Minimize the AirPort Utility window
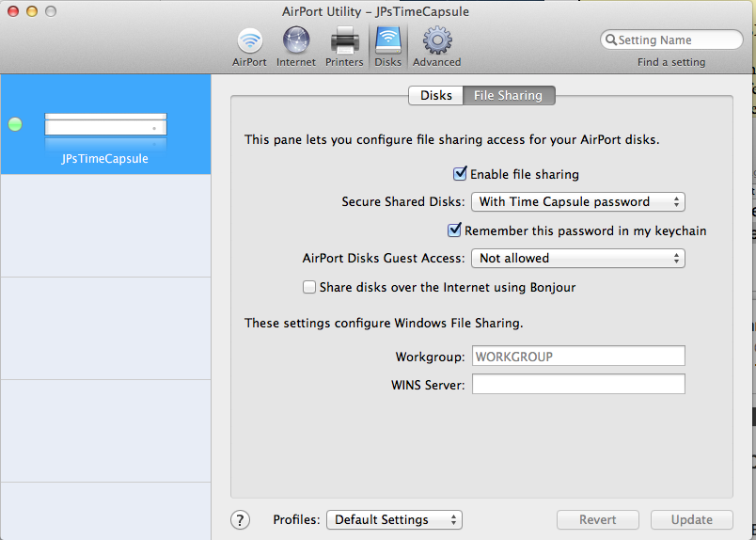 pyautogui.click(x=32, y=11)
